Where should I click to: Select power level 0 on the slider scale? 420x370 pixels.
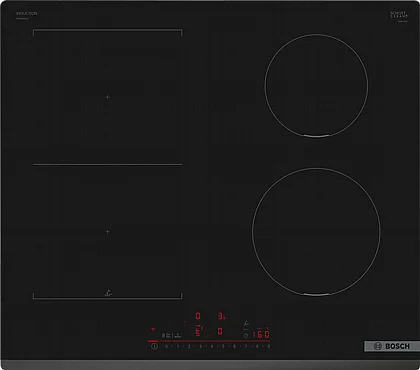coord(166,346)
